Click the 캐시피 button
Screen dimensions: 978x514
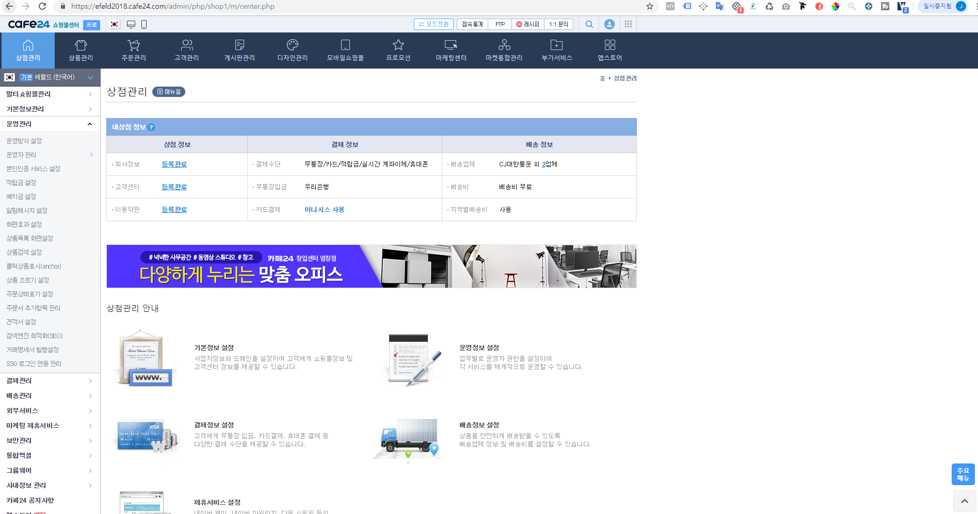point(528,24)
